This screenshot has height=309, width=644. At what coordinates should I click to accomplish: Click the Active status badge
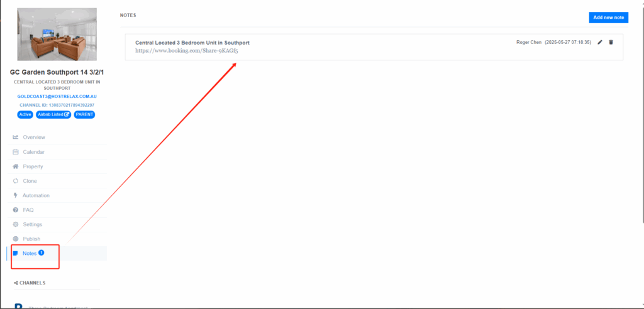pyautogui.click(x=25, y=114)
